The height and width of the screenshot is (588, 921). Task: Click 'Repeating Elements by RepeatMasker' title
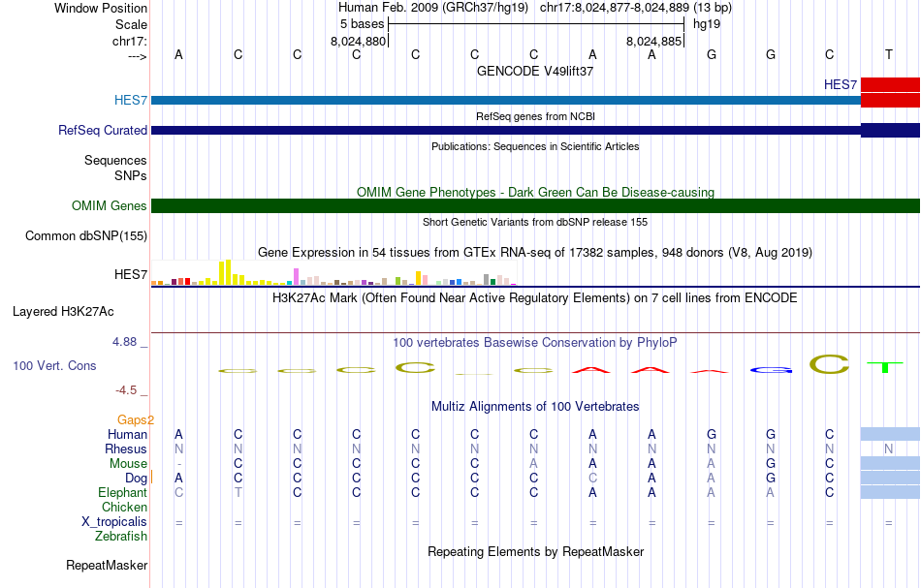(535, 552)
